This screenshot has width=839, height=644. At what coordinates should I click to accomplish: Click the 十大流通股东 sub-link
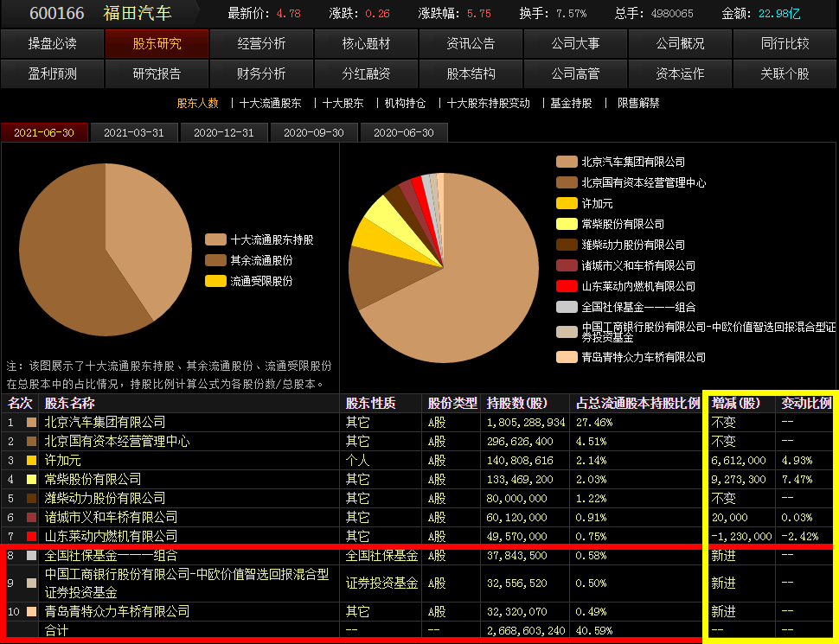[270, 103]
